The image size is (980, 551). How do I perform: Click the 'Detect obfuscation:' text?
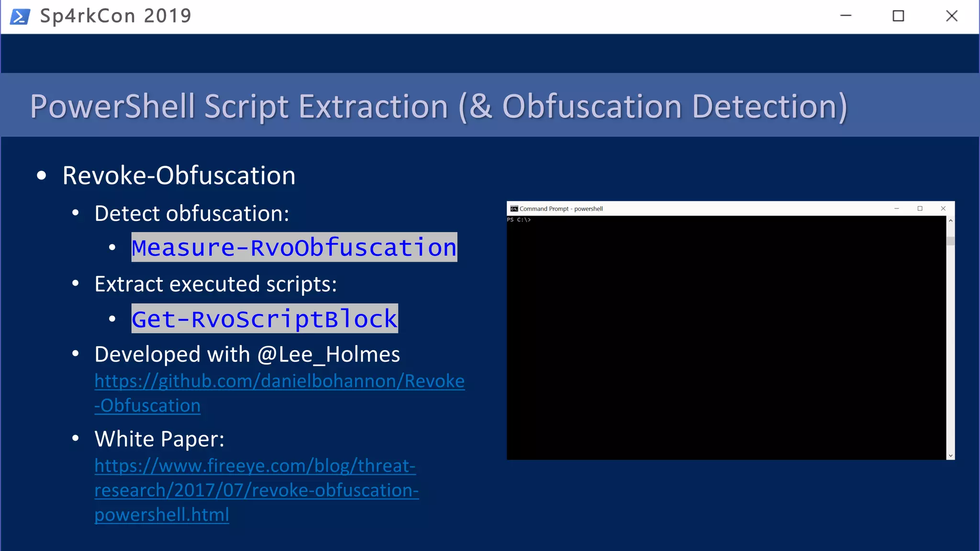[x=192, y=213]
